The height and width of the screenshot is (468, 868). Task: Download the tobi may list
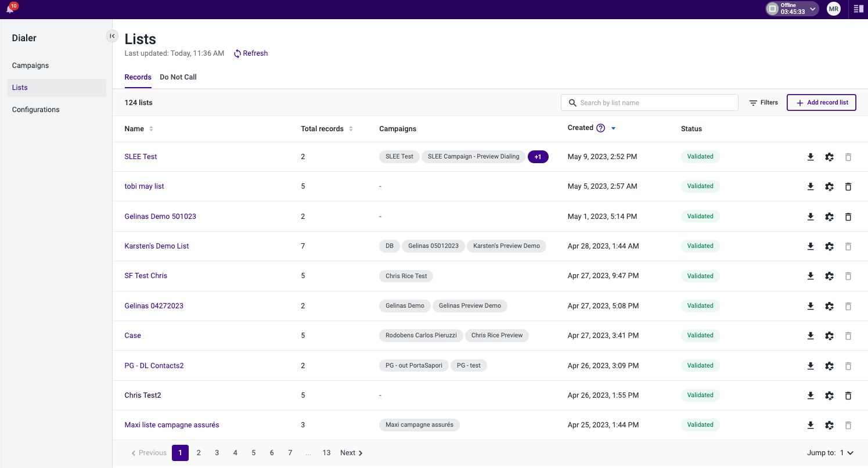tap(811, 186)
